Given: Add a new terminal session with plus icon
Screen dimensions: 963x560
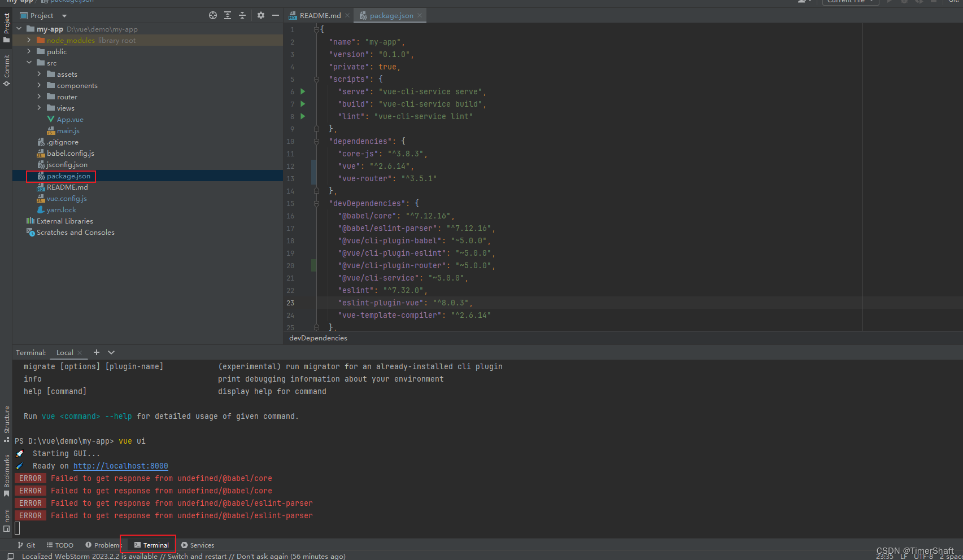Looking at the screenshot, I should 97,352.
